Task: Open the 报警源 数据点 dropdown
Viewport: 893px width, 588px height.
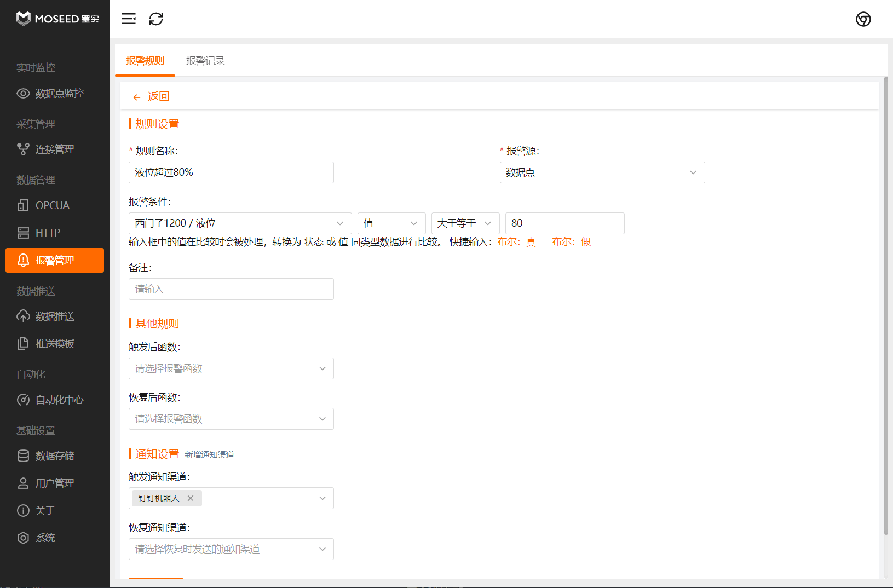Action: (602, 172)
